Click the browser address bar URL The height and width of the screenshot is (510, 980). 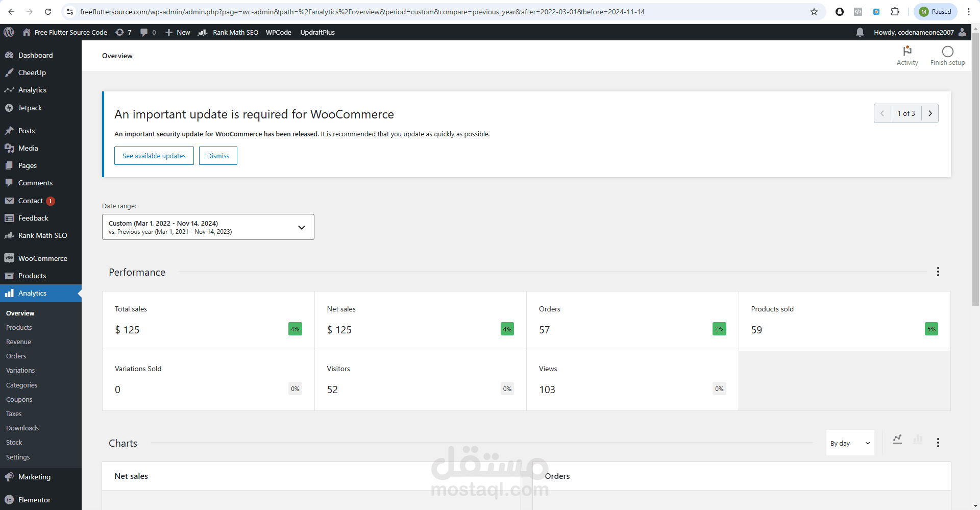[362, 12]
